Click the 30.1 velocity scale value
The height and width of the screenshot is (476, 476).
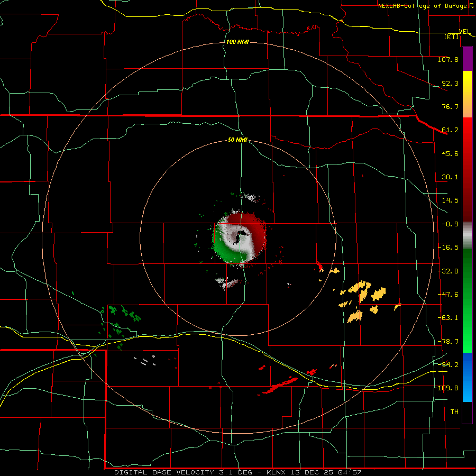point(450,177)
